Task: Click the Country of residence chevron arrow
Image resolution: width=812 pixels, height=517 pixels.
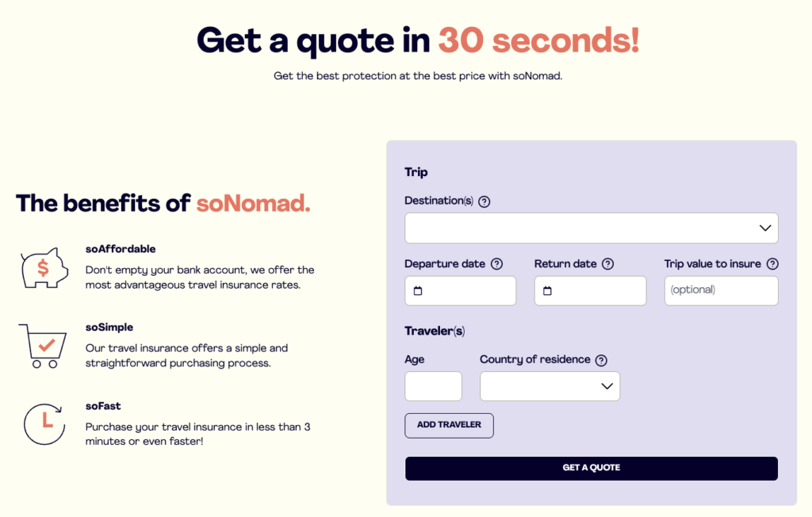Action: click(607, 386)
